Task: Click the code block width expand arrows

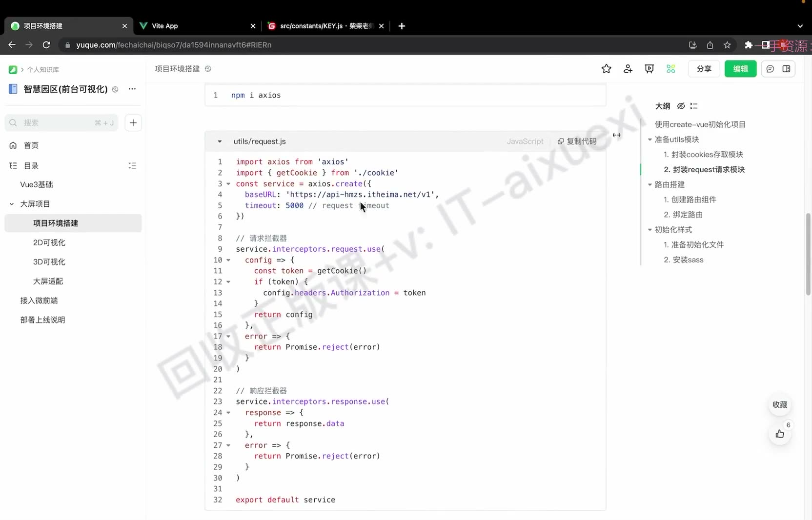Action: pos(617,135)
